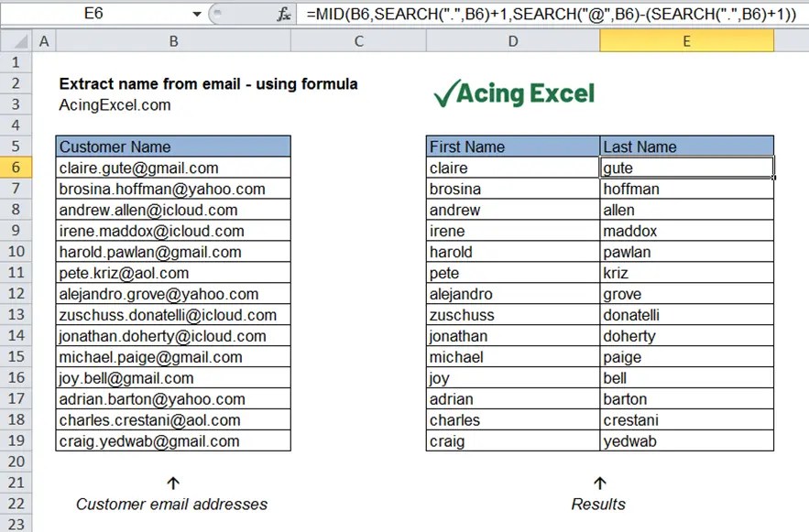Viewport: 809px width, 532px height.
Task: Click the Select All corner button
Action: [x=16, y=40]
